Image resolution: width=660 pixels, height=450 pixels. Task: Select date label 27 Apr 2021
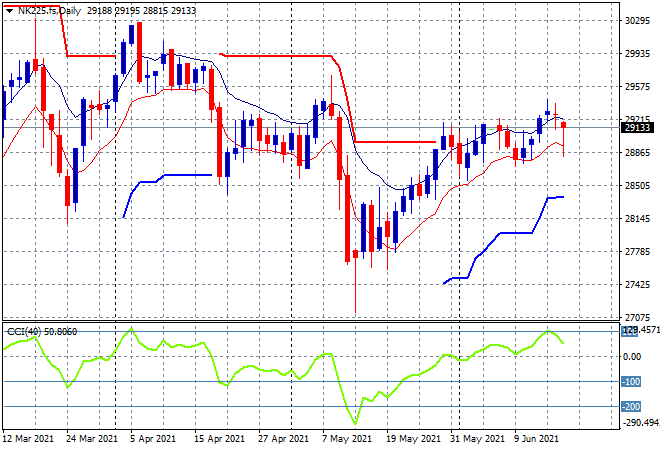[283, 439]
